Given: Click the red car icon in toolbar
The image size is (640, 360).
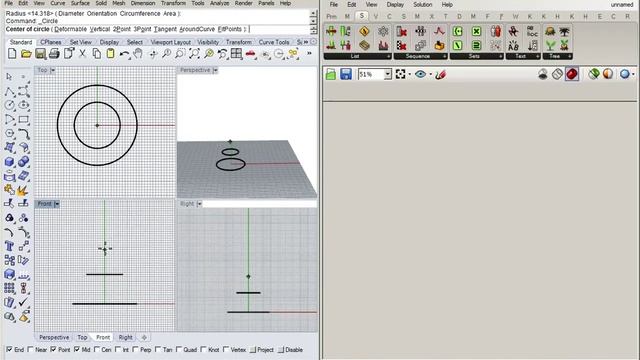Looking at the screenshot, I should pos(251,53).
